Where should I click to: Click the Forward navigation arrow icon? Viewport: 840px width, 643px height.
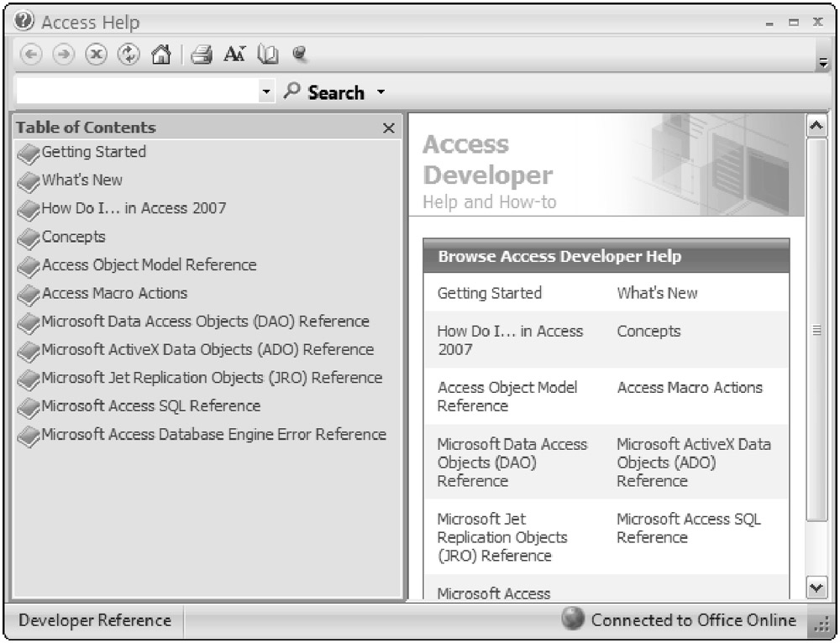(62, 55)
